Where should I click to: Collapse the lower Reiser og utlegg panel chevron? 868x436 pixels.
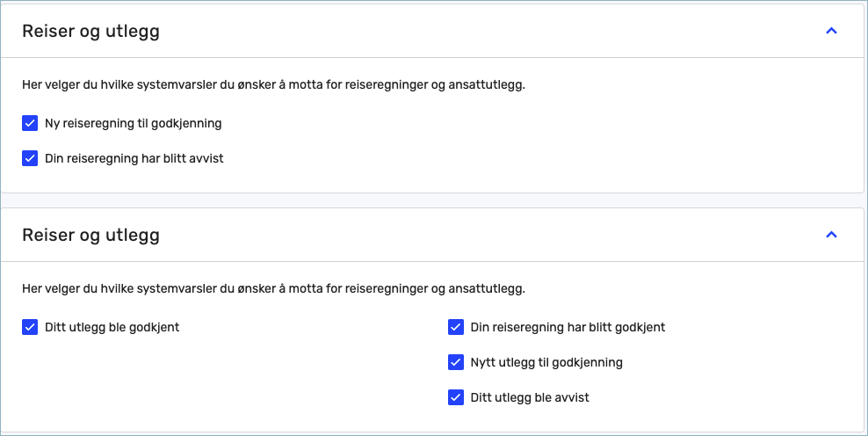tap(831, 235)
